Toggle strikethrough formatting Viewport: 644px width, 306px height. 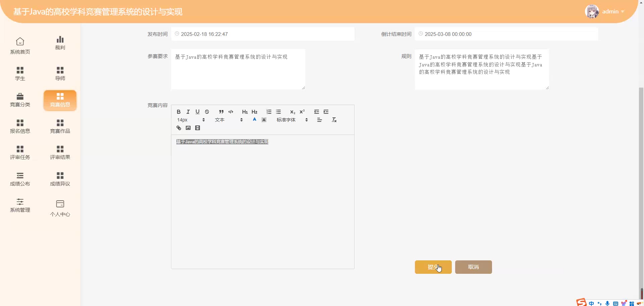pyautogui.click(x=207, y=112)
